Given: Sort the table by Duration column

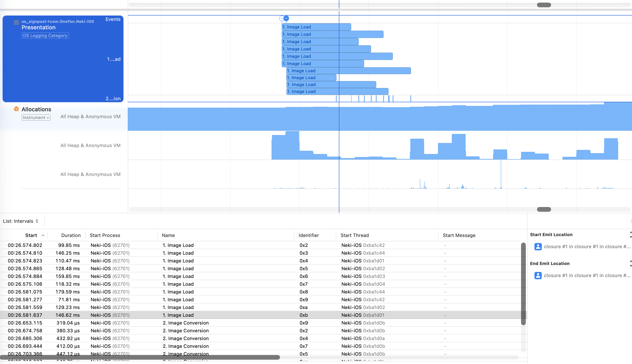Looking at the screenshot, I should click(71, 235).
